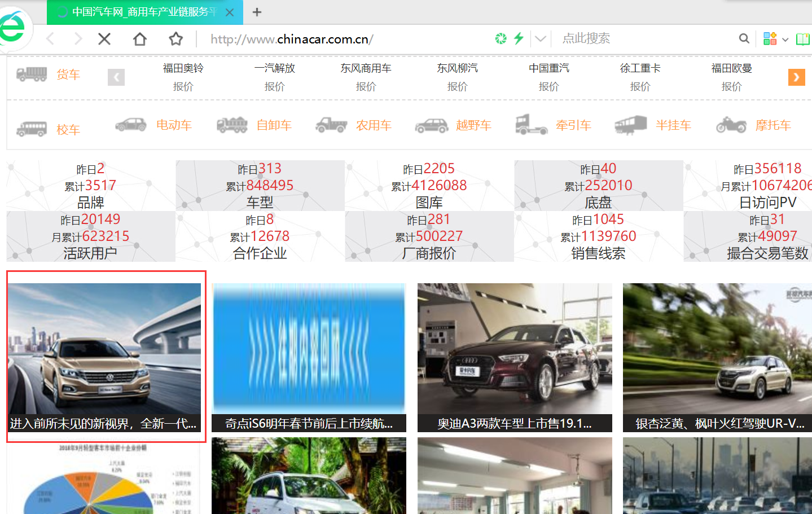Open the 校车 category link
The height and width of the screenshot is (514, 812).
point(68,130)
